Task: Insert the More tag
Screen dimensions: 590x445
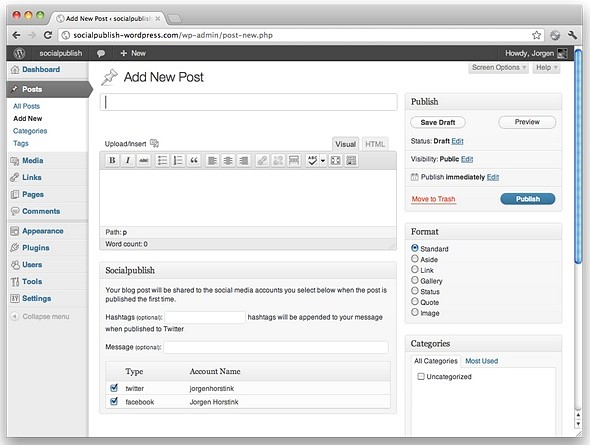Action: pyautogui.click(x=294, y=161)
